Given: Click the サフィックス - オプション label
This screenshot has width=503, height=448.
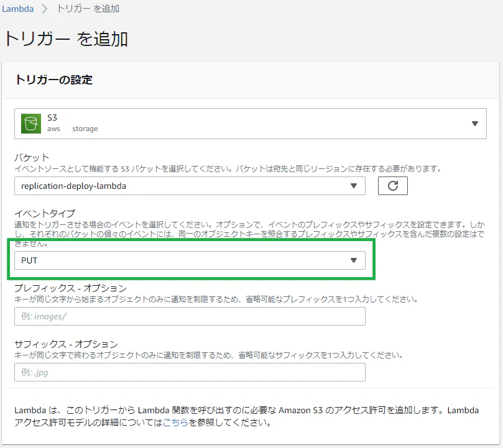Looking at the screenshot, I should tap(67, 344).
